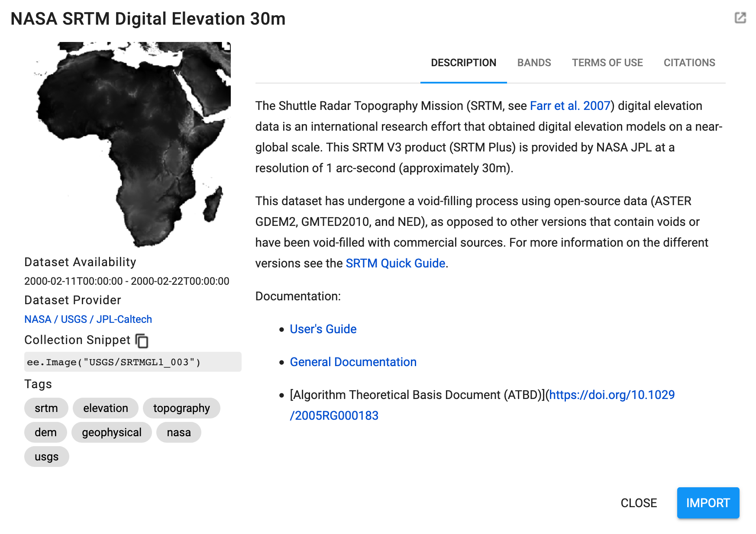Click the NASA / USGS / JPL-Caltech provider link
The height and width of the screenshot is (534, 756).
(88, 319)
